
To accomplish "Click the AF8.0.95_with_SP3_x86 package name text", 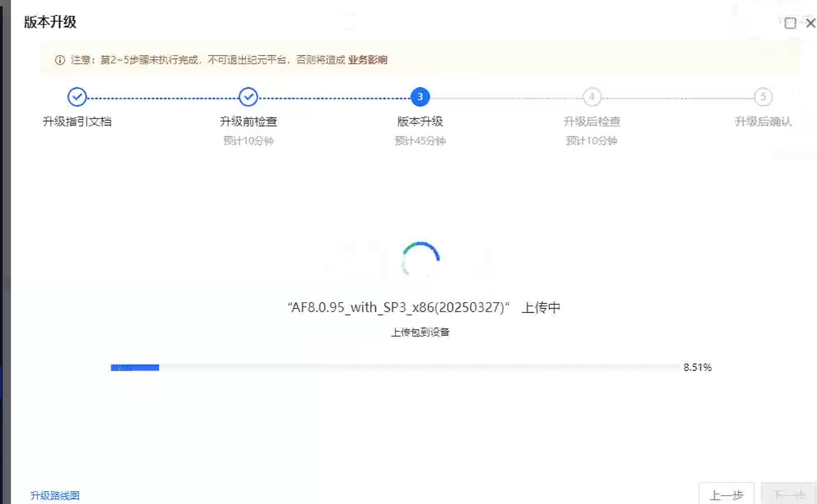I will (x=398, y=308).
